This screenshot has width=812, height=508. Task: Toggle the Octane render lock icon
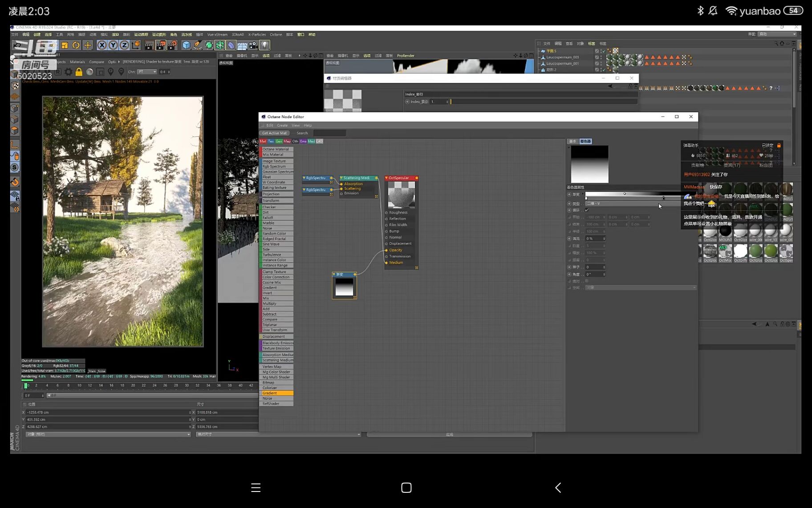click(x=79, y=72)
